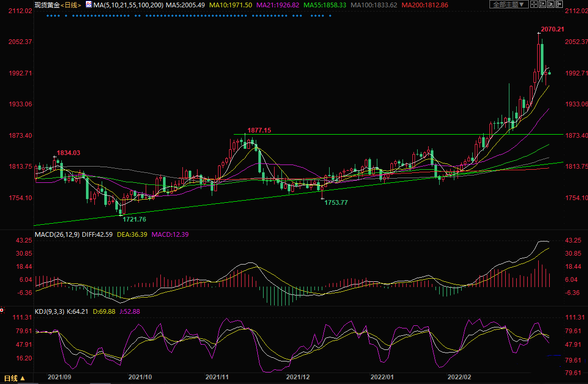Open the 全部主题 dropdown
Viewport: 588px width, 384px height.
pos(509,4)
